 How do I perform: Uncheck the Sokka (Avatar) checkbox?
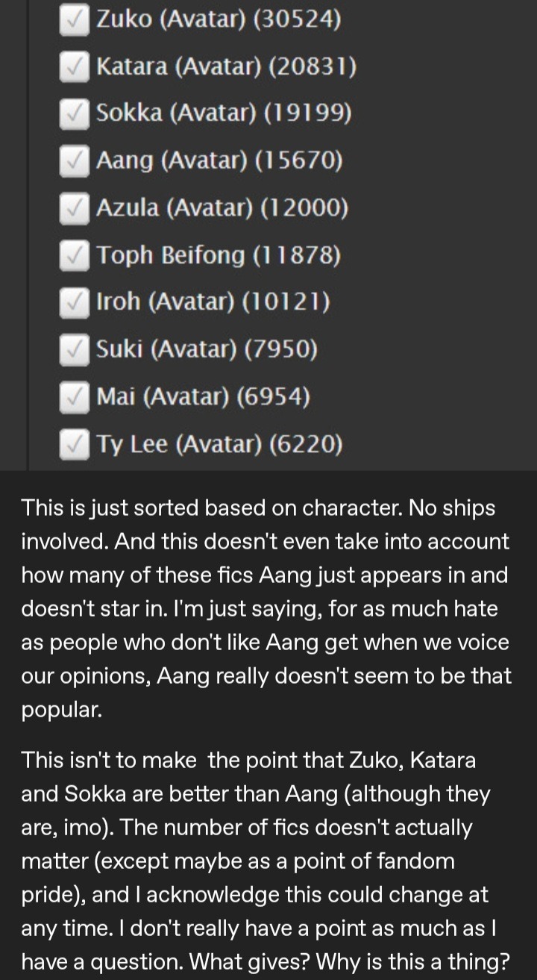[75, 113]
